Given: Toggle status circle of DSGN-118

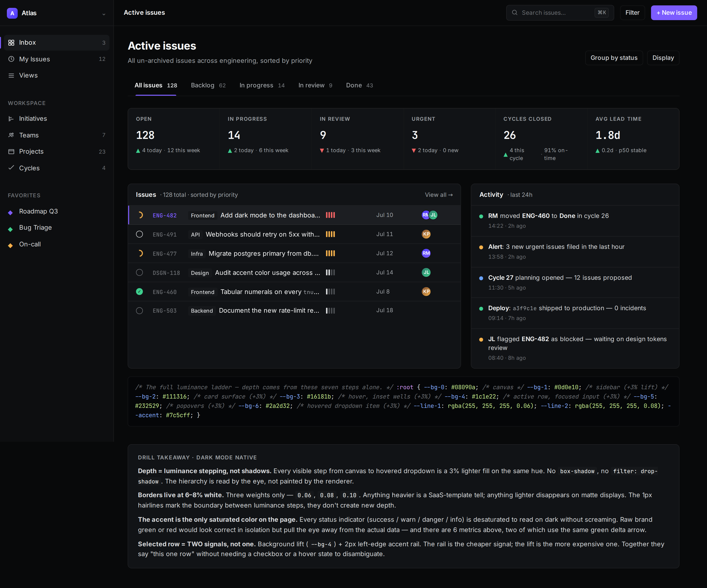Looking at the screenshot, I should [139, 273].
